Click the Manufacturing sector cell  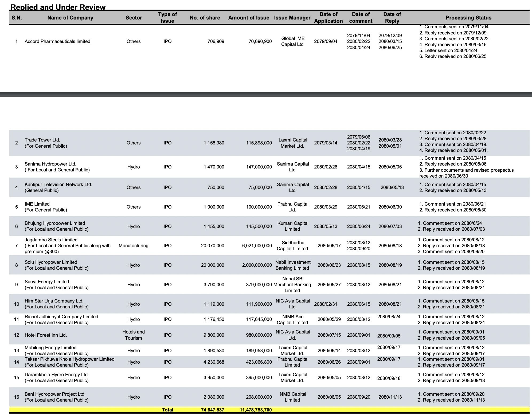[134, 246]
